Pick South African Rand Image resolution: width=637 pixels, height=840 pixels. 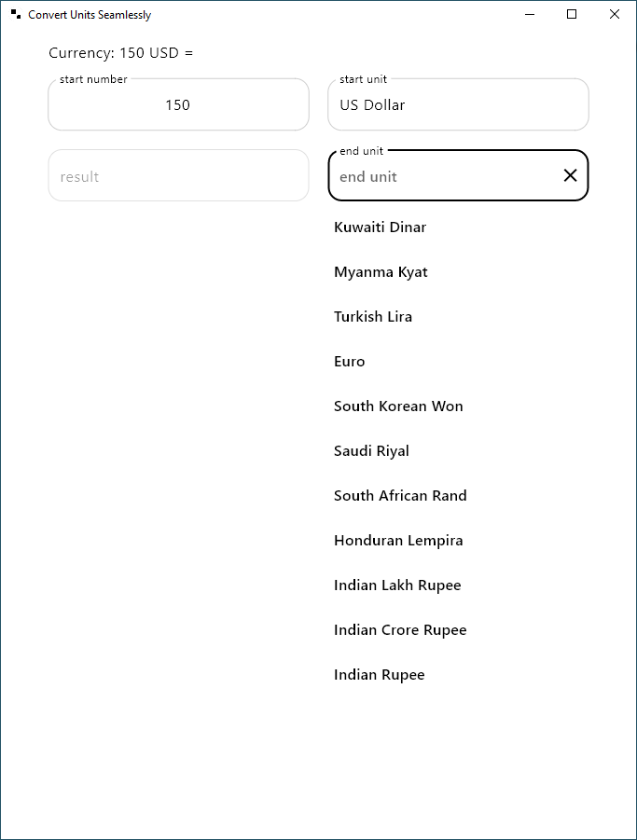[458, 496]
